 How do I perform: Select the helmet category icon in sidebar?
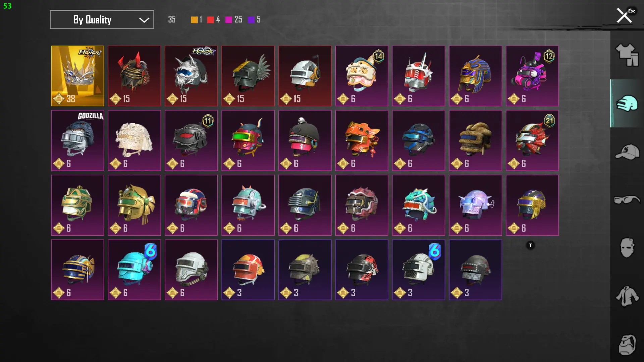pyautogui.click(x=627, y=103)
